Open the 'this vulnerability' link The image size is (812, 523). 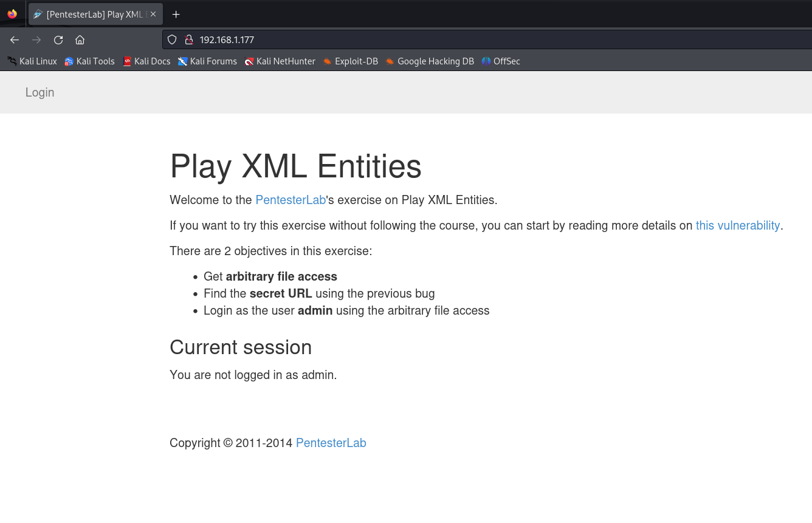pos(738,225)
